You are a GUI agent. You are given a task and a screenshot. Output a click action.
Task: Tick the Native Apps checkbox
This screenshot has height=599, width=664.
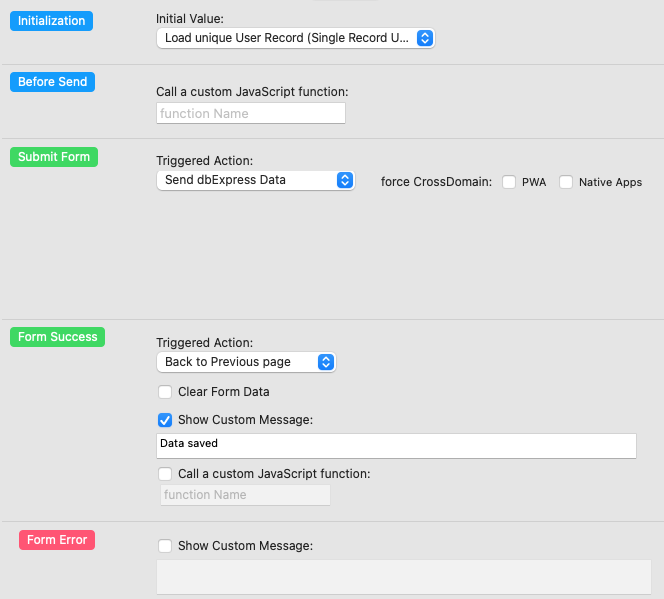566,182
